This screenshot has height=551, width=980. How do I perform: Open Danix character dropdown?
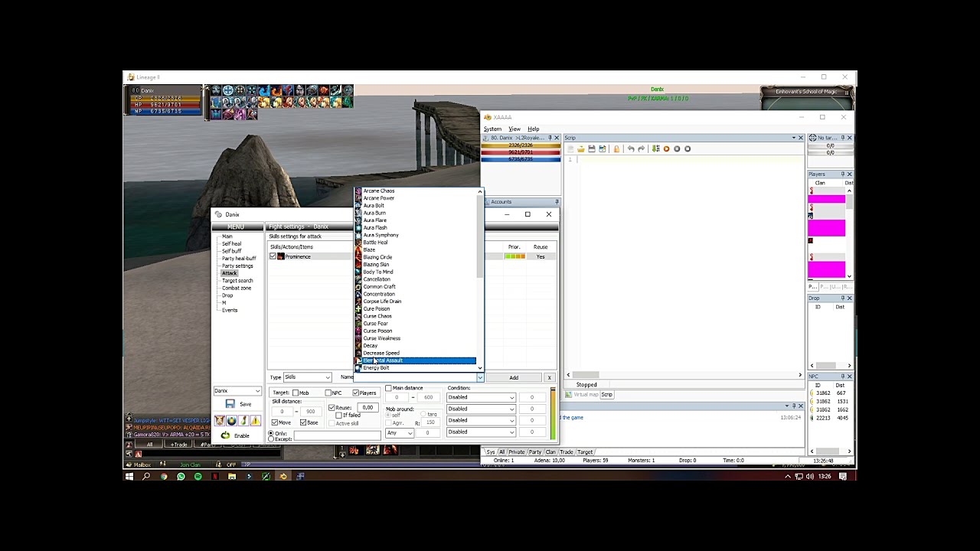[237, 391]
